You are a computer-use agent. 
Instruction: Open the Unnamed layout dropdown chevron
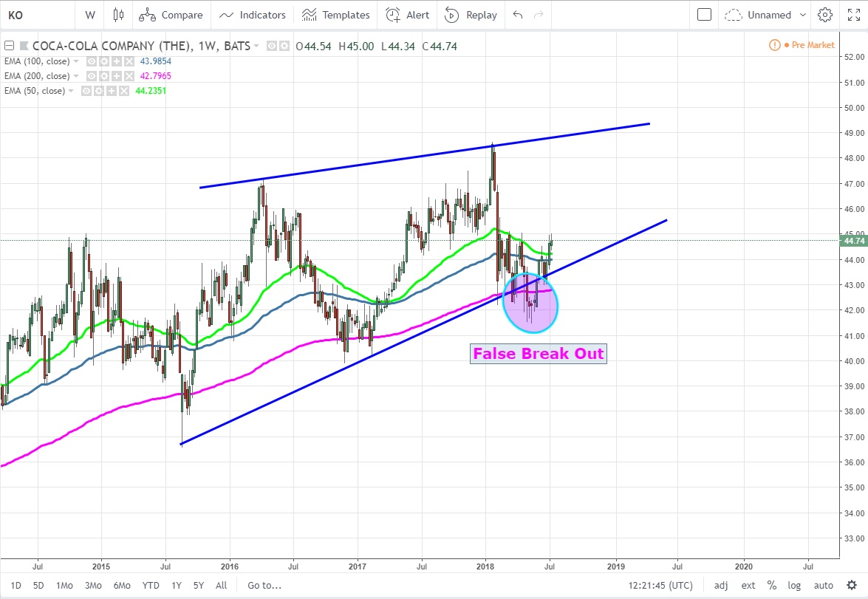click(803, 15)
